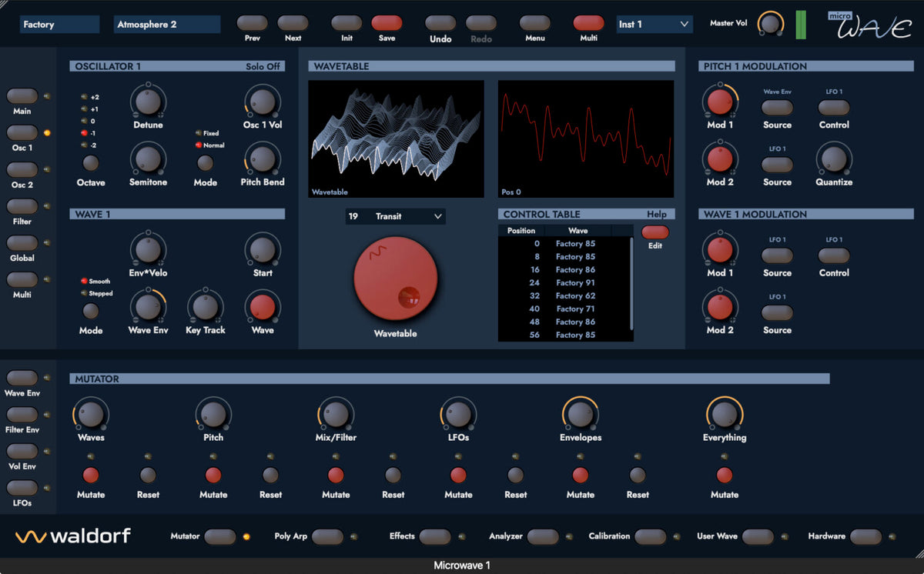Image resolution: width=924 pixels, height=574 pixels.
Task: Open the Global page tab
Action: pyautogui.click(x=22, y=243)
